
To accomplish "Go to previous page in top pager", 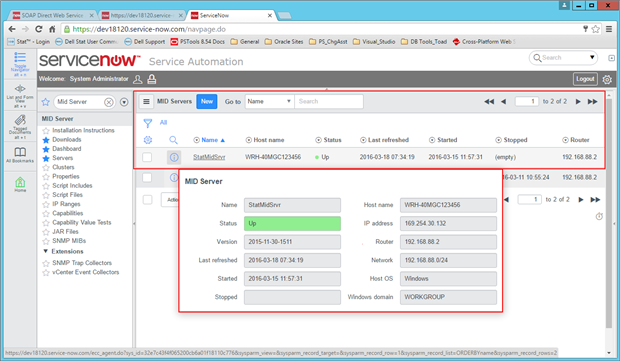I will point(503,102).
